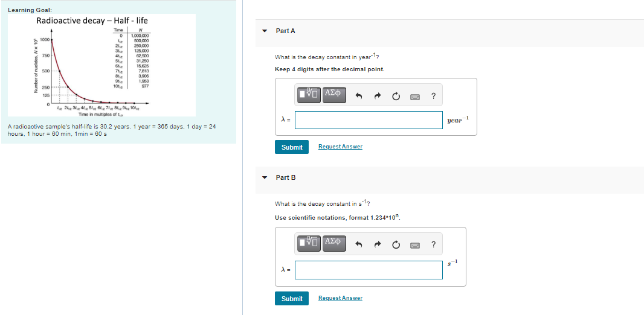Open Greek symbols ΑΣΦ menu in Part A
The width and height of the screenshot is (644, 315).
pyautogui.click(x=334, y=94)
